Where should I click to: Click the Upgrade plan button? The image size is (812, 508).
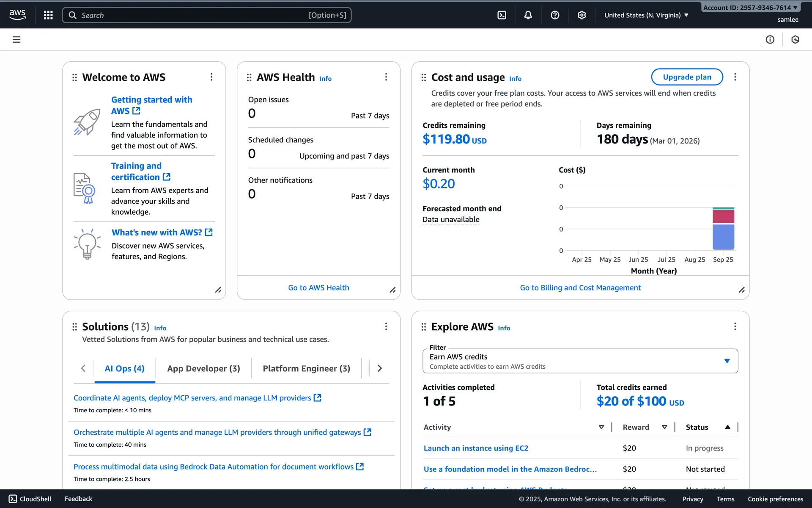click(x=687, y=77)
